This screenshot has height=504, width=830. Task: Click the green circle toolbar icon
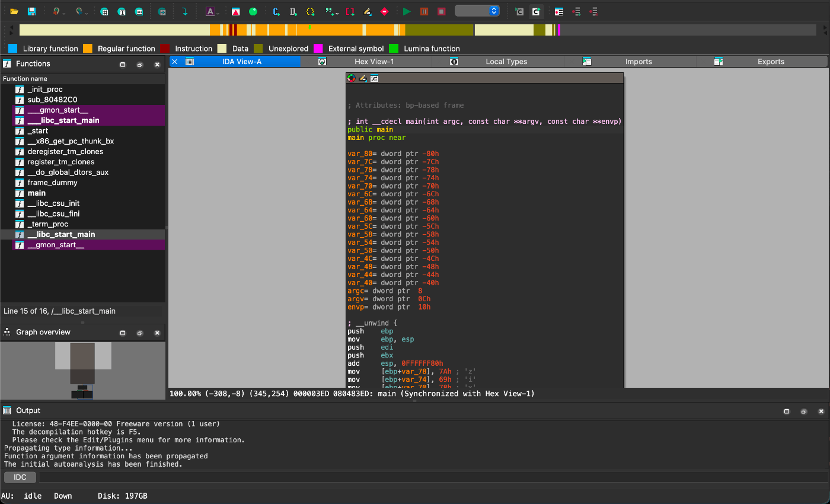tap(253, 11)
